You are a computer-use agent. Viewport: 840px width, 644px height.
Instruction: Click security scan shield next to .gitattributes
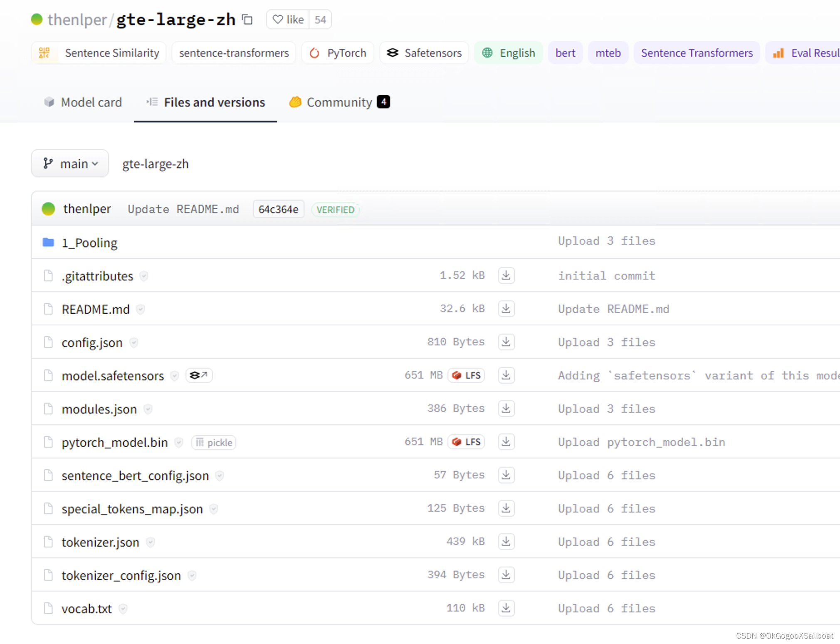click(144, 276)
